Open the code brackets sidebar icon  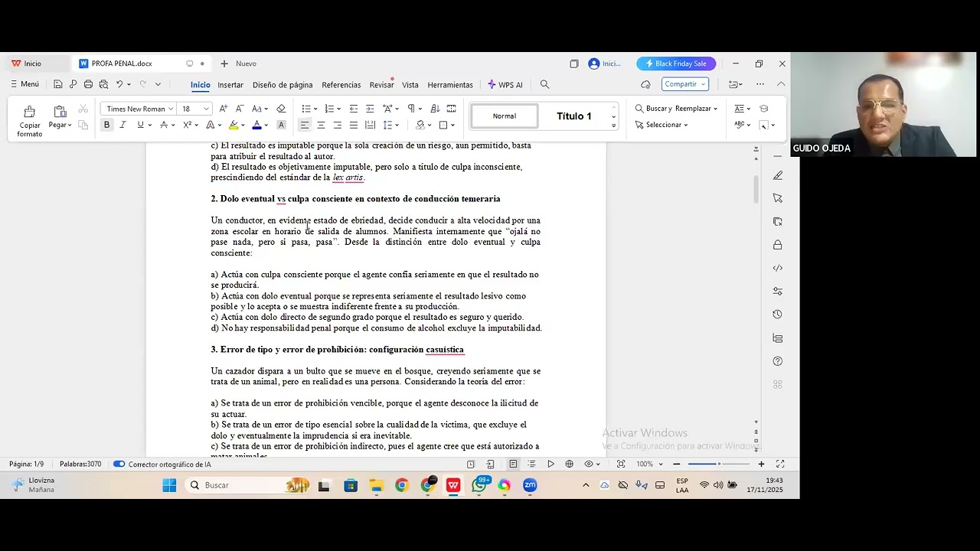[x=778, y=268]
